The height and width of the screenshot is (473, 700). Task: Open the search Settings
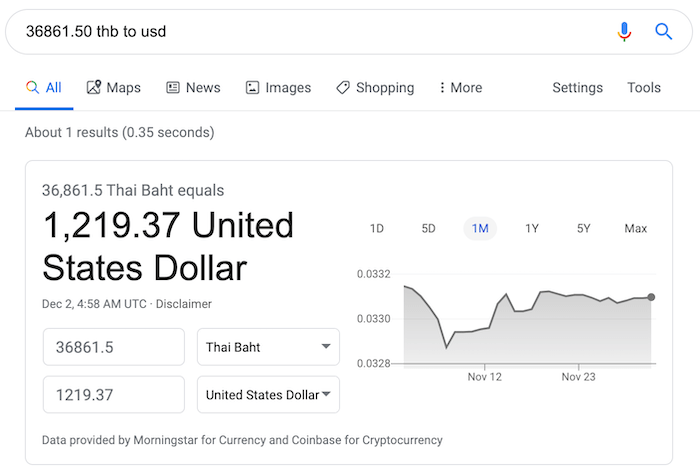coord(577,87)
